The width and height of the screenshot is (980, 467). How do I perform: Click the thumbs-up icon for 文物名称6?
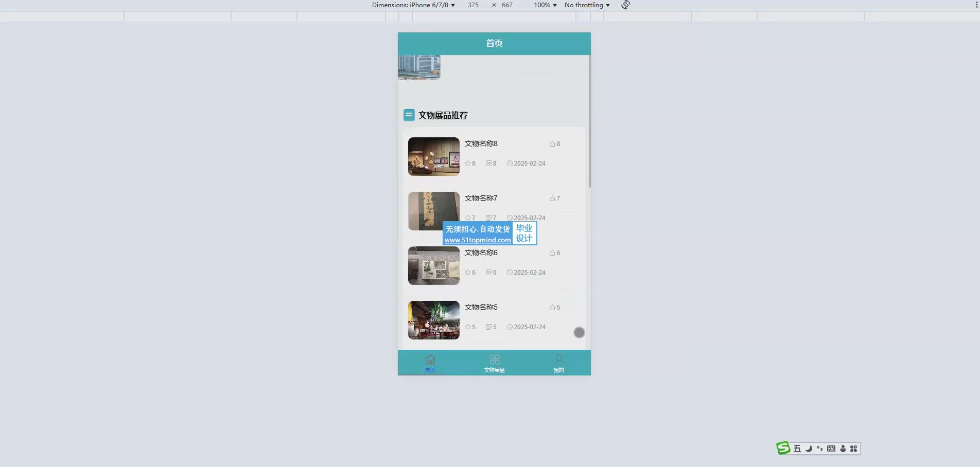click(x=552, y=253)
